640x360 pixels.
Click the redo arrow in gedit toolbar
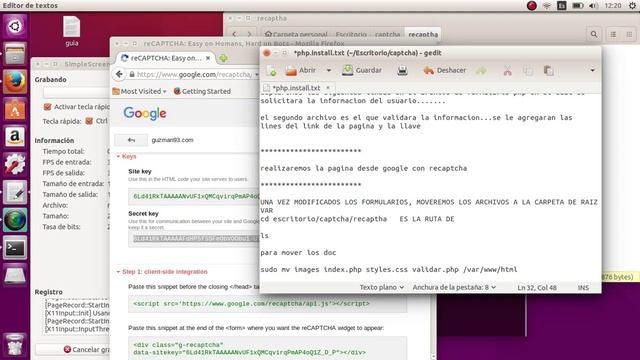coord(481,71)
